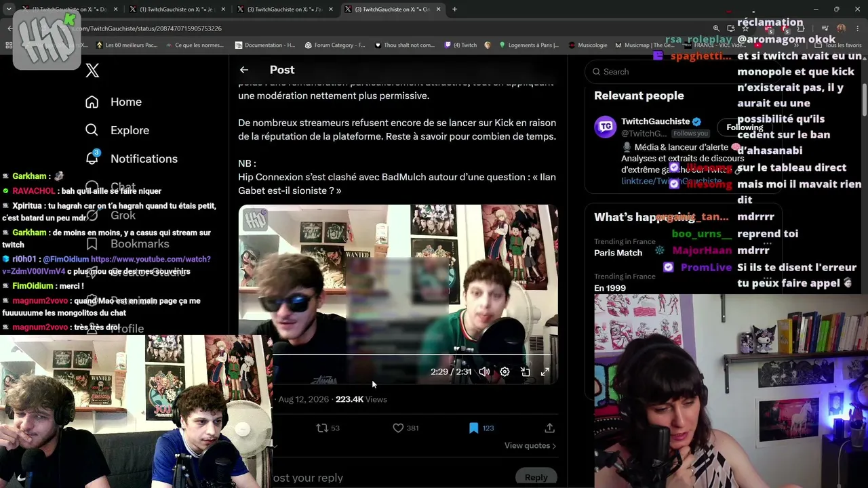Image resolution: width=868 pixels, height=488 pixels.
Task: Open the Les 60 meilleurs Pac... bookmark
Action: tap(127, 45)
